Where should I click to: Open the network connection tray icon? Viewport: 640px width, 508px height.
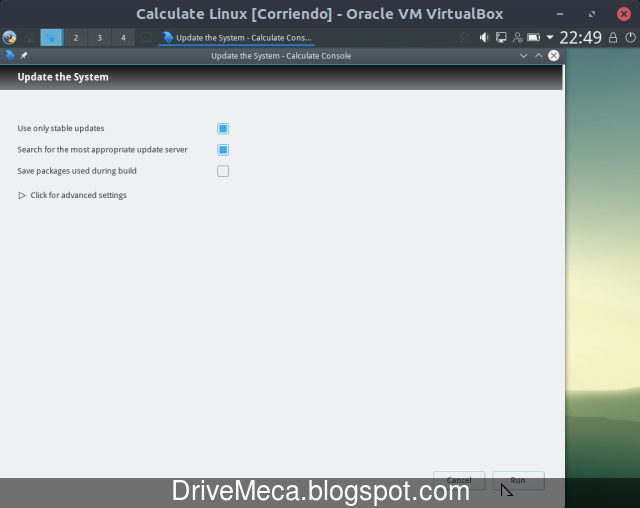501,38
